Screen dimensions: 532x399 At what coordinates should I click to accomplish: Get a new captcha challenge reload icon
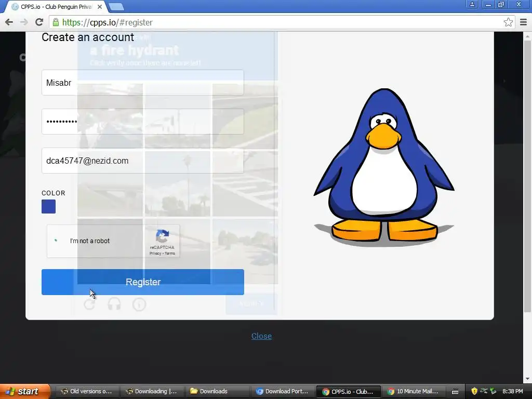point(89,304)
